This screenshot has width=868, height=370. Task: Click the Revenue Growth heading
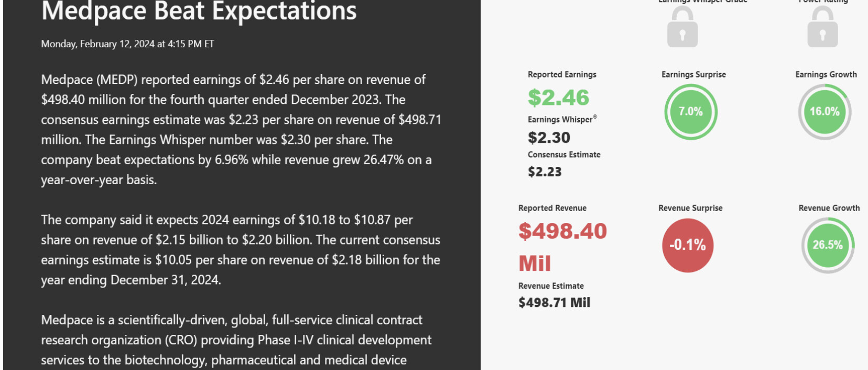(x=829, y=208)
